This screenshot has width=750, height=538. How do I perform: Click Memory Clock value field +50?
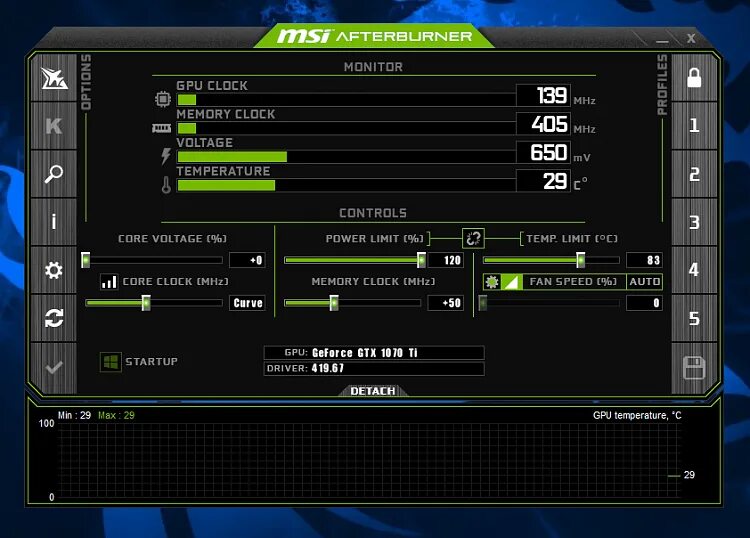pyautogui.click(x=446, y=303)
